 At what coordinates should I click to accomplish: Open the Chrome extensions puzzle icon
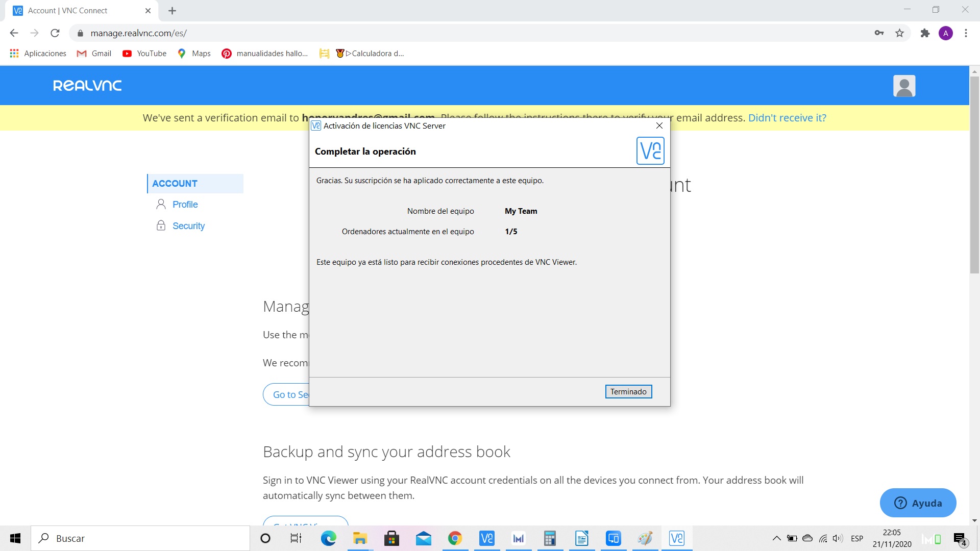(924, 33)
